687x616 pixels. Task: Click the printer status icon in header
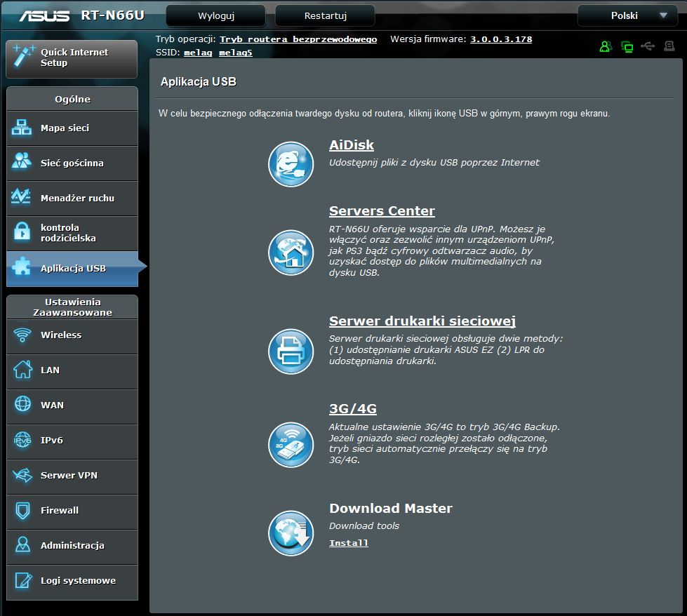pos(669,46)
